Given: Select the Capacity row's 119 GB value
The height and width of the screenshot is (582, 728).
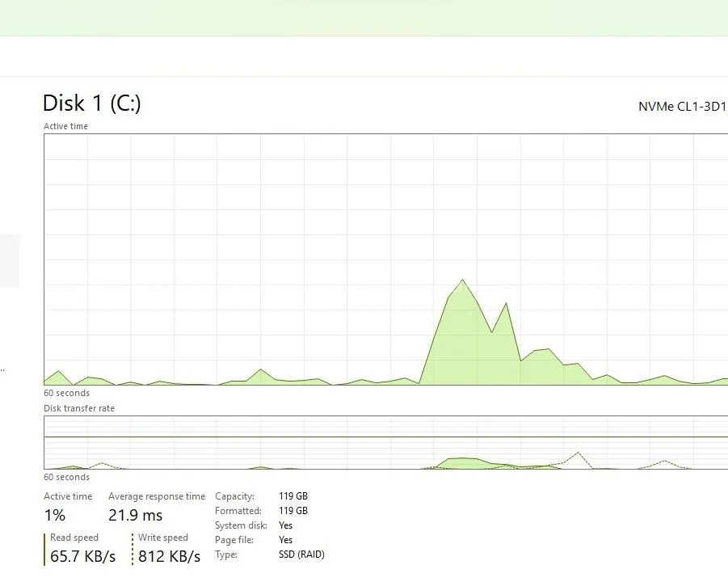Looking at the screenshot, I should (x=292, y=496).
